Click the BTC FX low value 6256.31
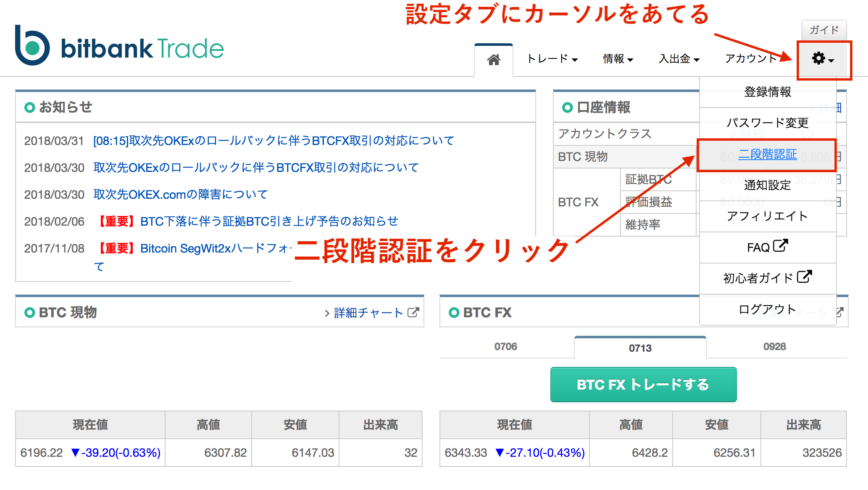 (734, 453)
